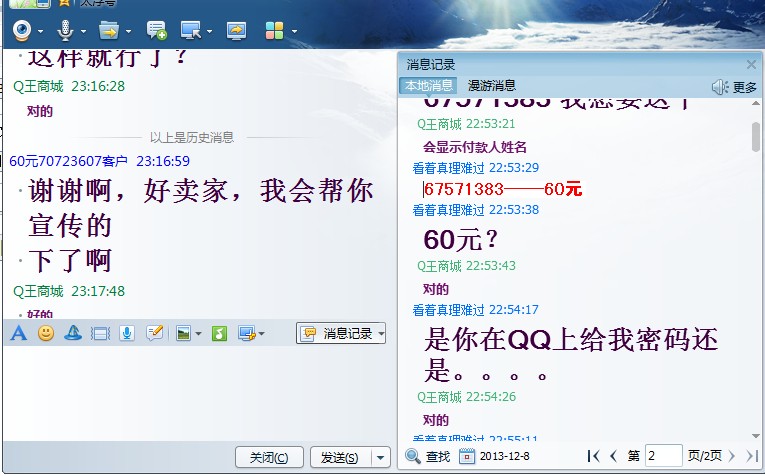Click the 发送(S) send button
This screenshot has height=476, width=765.
[340, 457]
